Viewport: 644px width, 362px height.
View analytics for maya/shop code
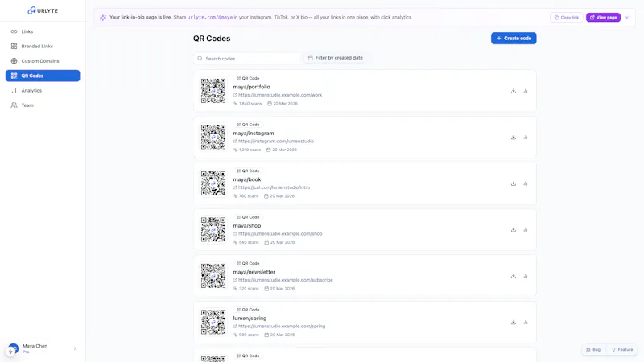[x=526, y=230]
